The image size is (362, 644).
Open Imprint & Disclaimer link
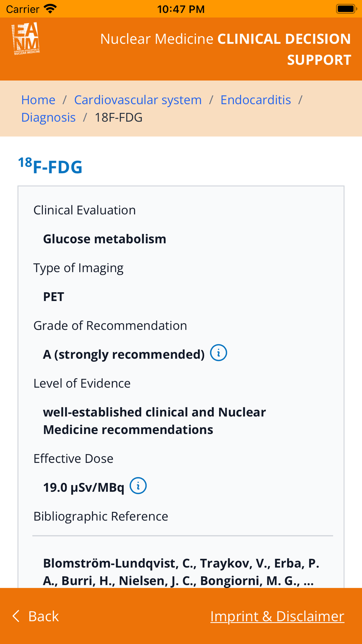(x=277, y=616)
